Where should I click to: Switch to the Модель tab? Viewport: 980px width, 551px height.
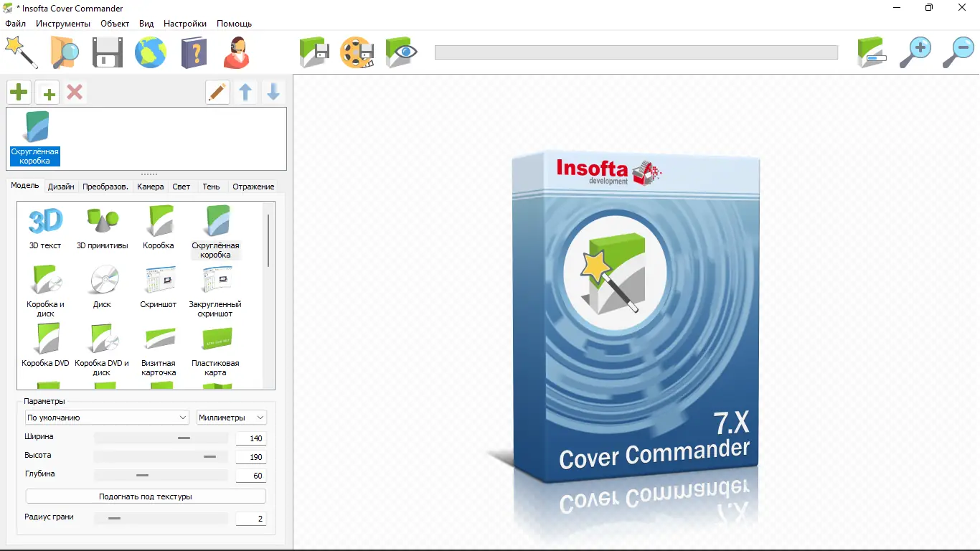pyautogui.click(x=25, y=186)
